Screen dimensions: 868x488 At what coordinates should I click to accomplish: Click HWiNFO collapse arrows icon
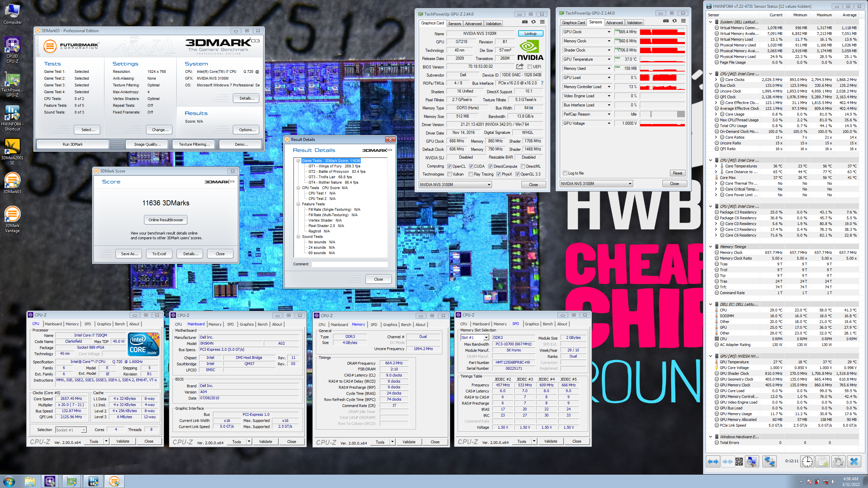point(727,462)
